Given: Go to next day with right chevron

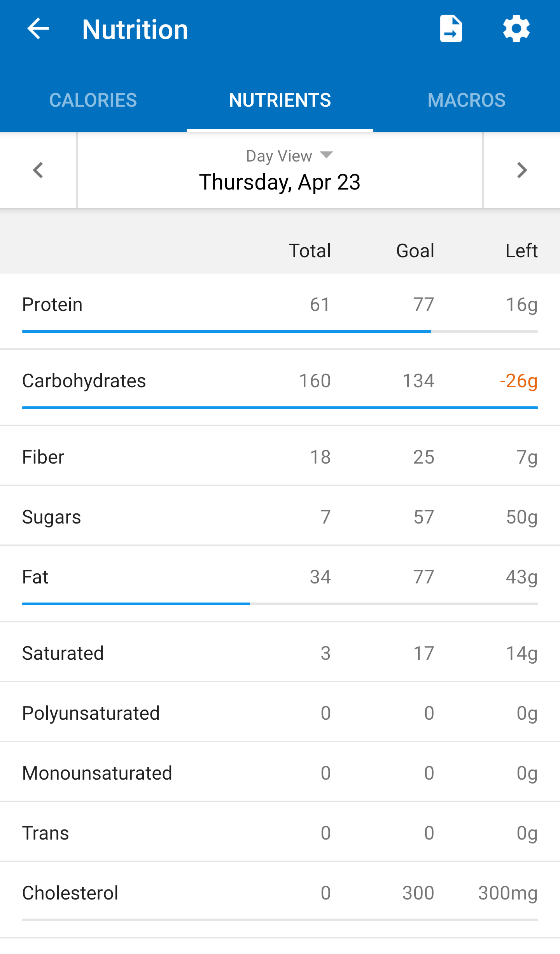Looking at the screenshot, I should pos(521,170).
